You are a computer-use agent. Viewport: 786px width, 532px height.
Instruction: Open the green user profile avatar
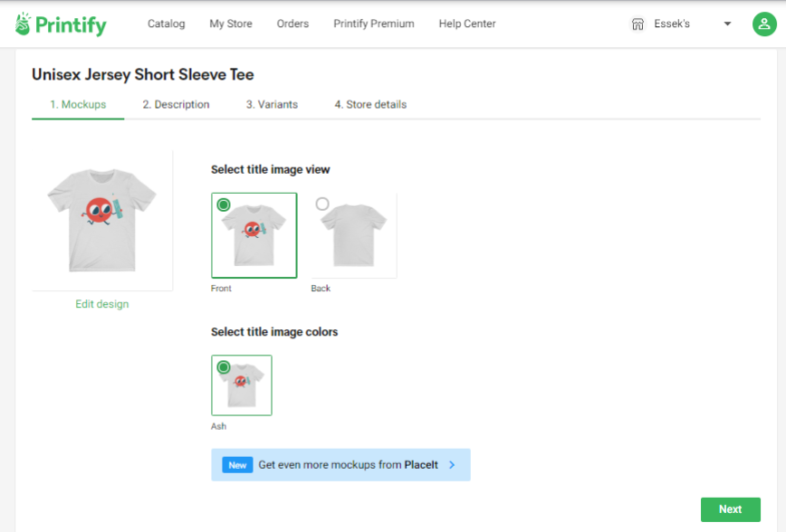click(764, 24)
